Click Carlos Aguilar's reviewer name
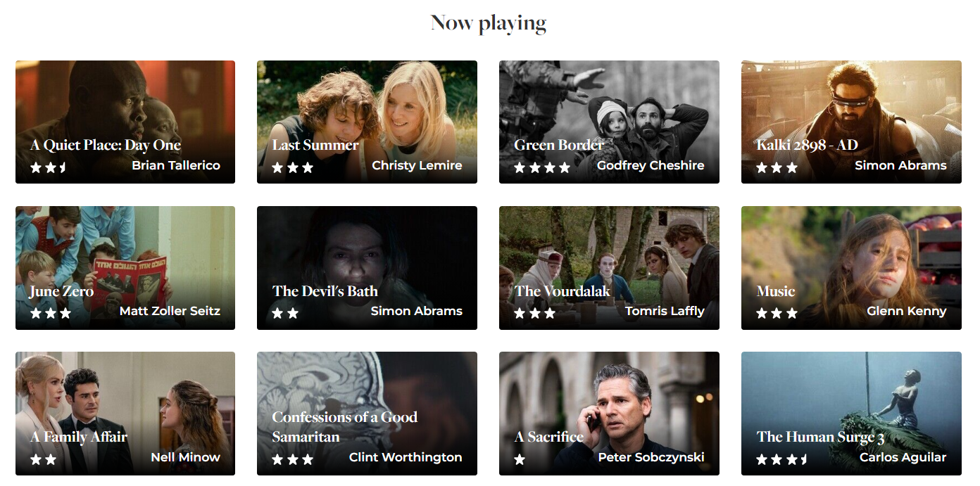980x486 pixels. click(903, 457)
